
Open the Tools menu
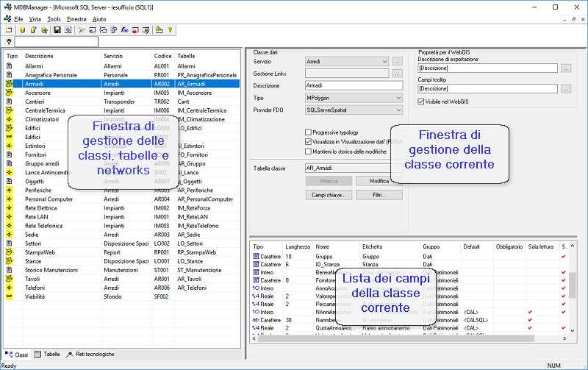[x=54, y=18]
